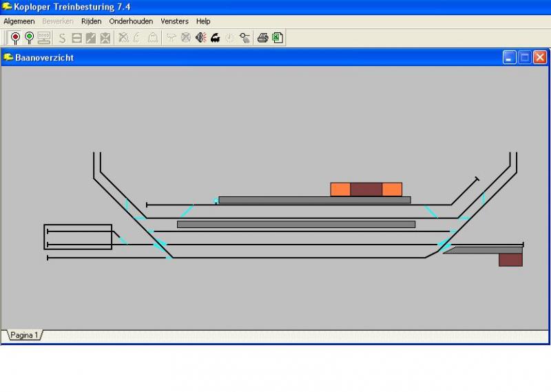Toggle the cyan turnout beside the left shed

click(x=123, y=240)
